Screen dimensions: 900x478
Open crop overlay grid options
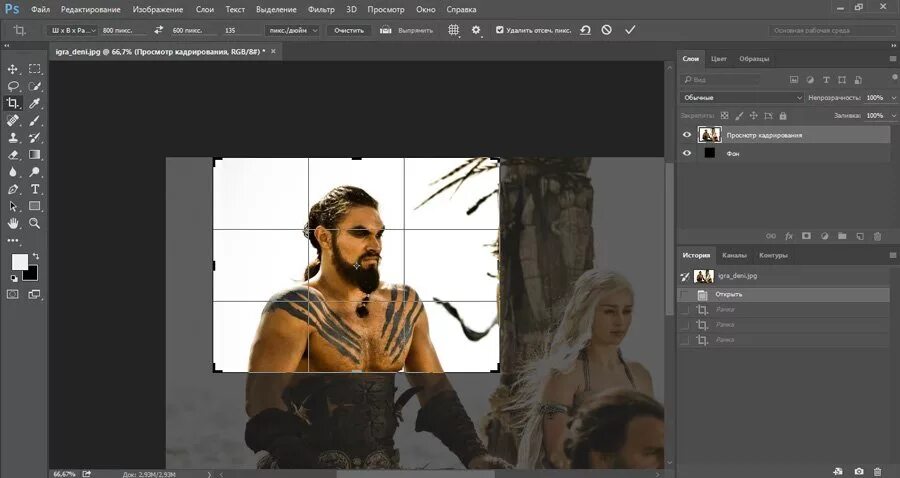click(453, 30)
